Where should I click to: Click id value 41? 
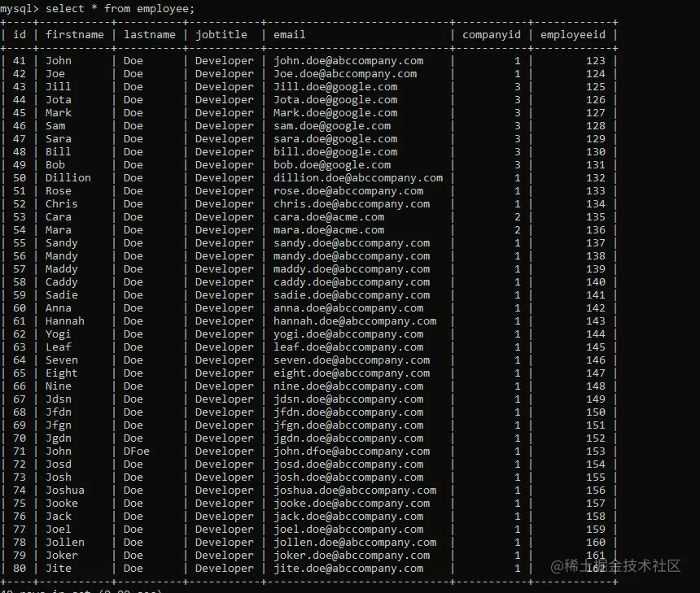[x=20, y=61]
